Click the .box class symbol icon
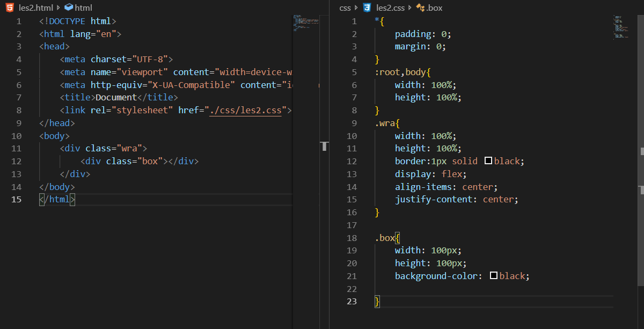The width and height of the screenshot is (644, 329). 420,8
